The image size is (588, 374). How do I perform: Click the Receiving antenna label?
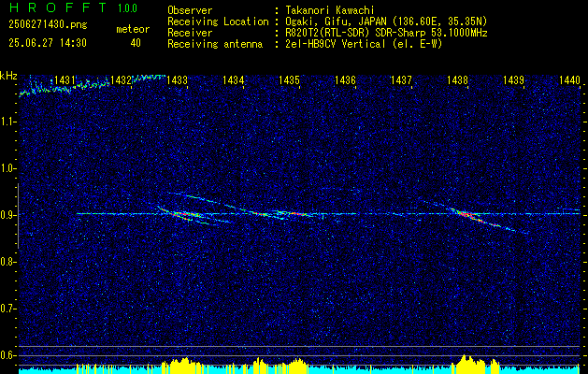point(215,45)
